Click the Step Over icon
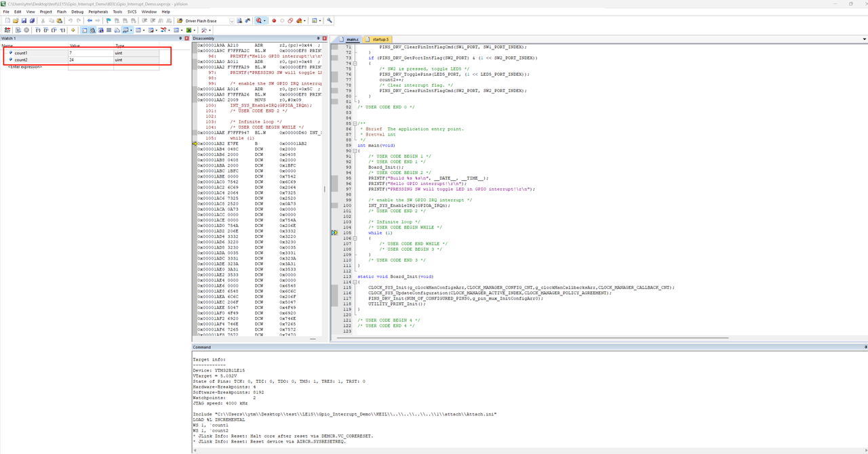This screenshot has height=454, width=868. click(x=46, y=30)
